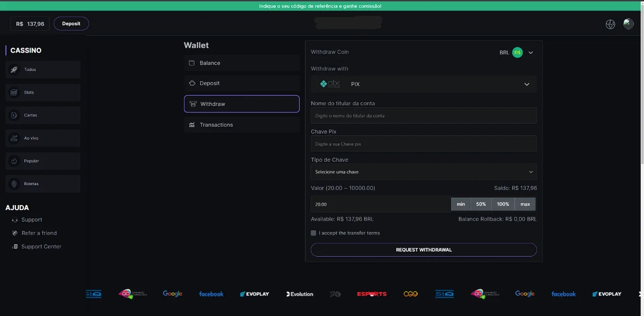Viewport: 644px width, 316px height.
Task: Click the Transactions chart icon
Action: (x=192, y=125)
